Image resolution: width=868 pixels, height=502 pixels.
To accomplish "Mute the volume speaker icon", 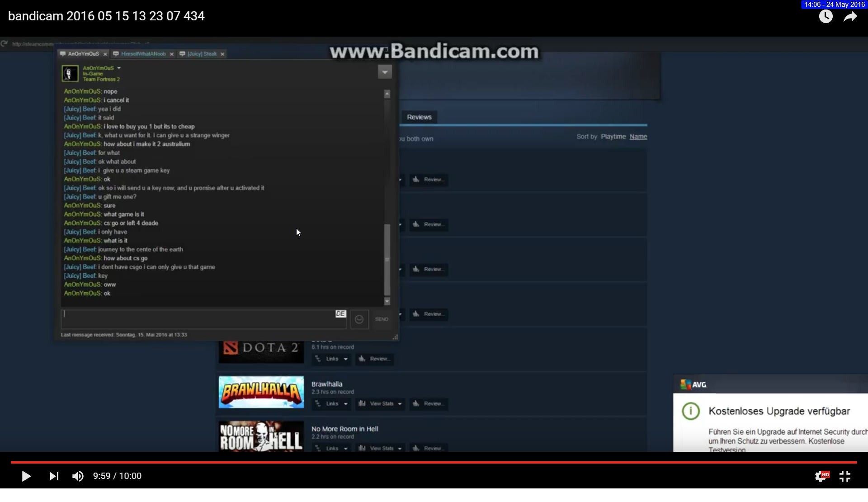I will (78, 476).
